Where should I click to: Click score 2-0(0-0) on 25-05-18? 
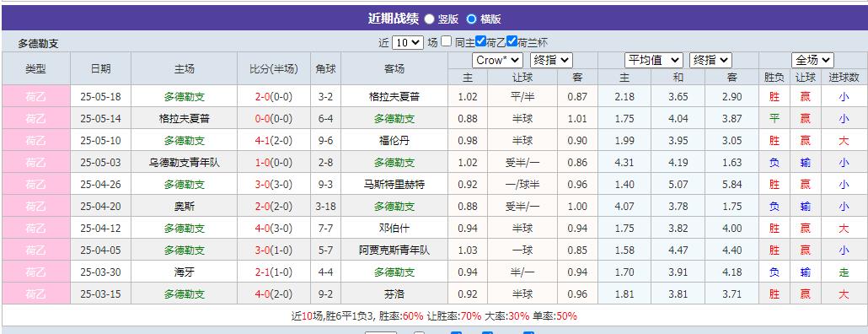click(274, 97)
